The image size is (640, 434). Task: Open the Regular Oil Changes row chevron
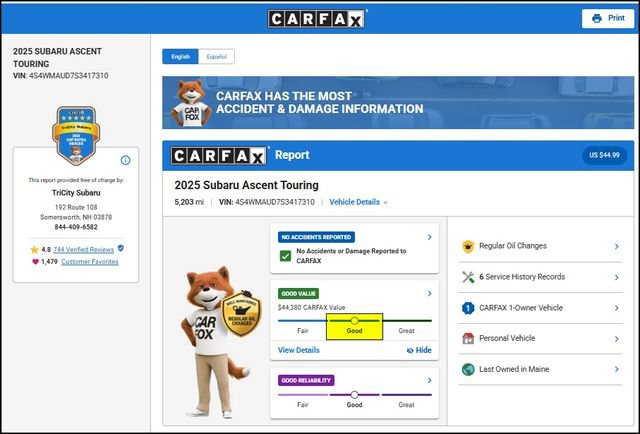point(617,246)
